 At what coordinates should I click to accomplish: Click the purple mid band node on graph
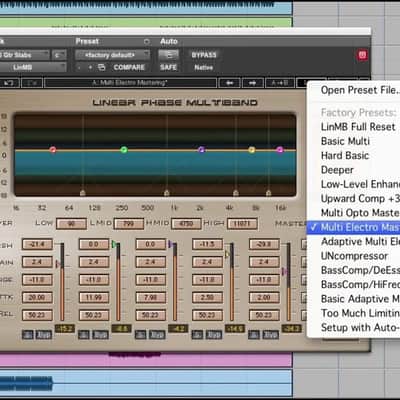click(x=201, y=150)
